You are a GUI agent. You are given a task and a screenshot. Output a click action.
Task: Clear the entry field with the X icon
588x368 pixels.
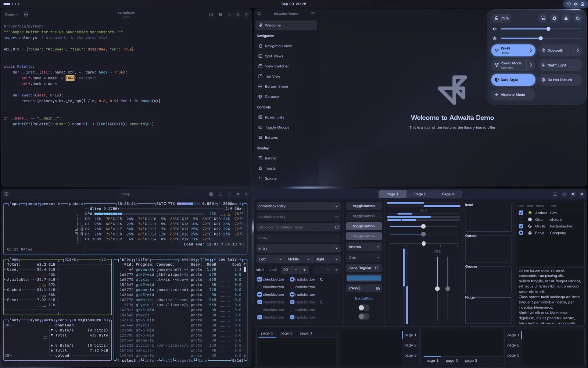336,248
